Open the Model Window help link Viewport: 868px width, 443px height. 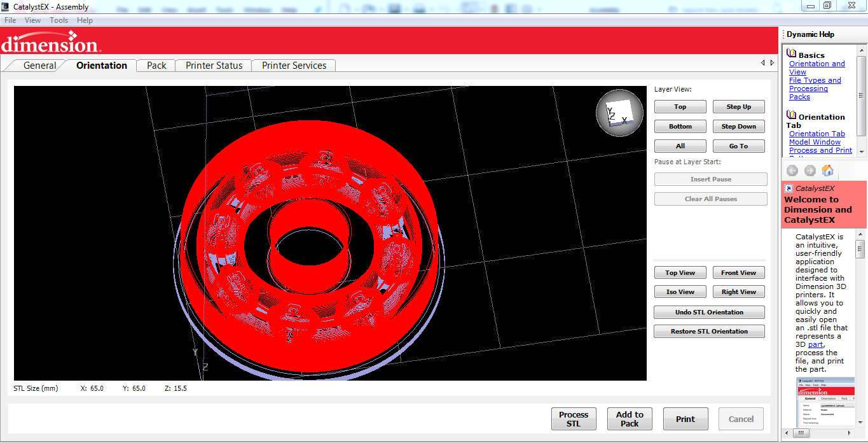click(x=815, y=142)
